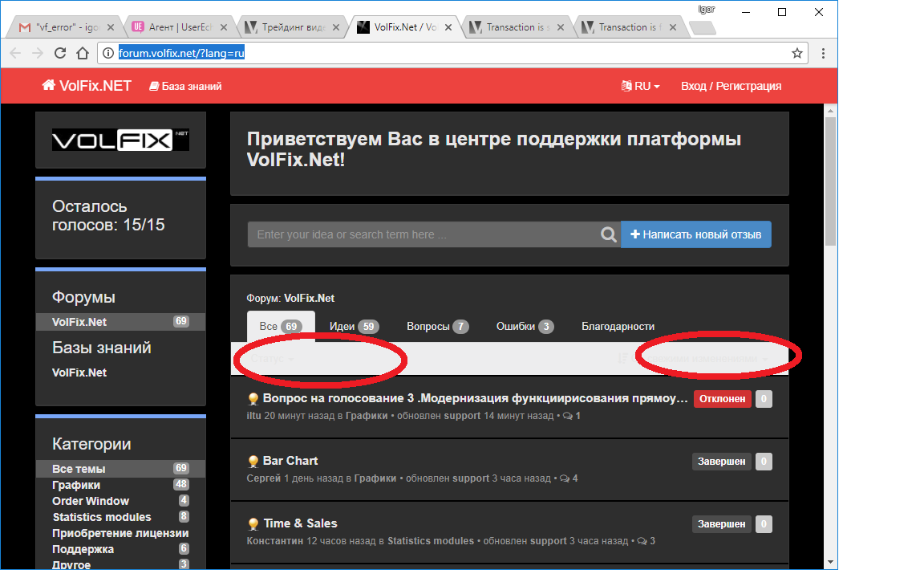Viewport: 924px width, 578px height.
Task: Close the active VolFix.Net tab
Action: (x=448, y=27)
